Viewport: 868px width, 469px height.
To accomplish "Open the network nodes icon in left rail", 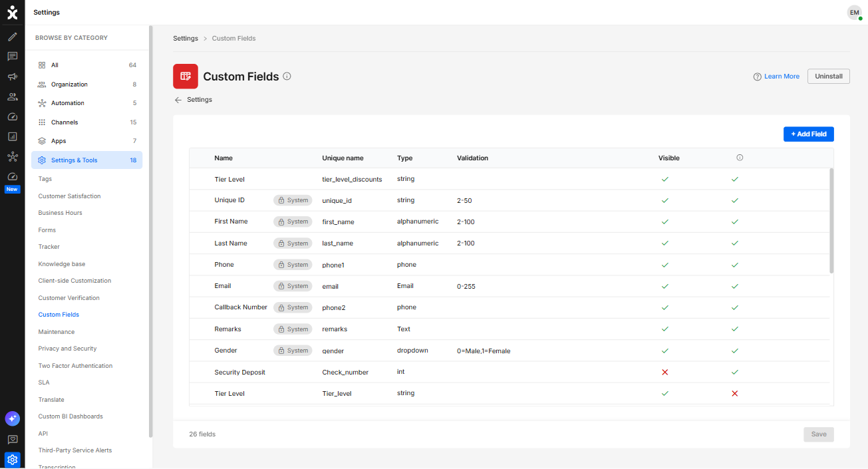I will [x=12, y=157].
